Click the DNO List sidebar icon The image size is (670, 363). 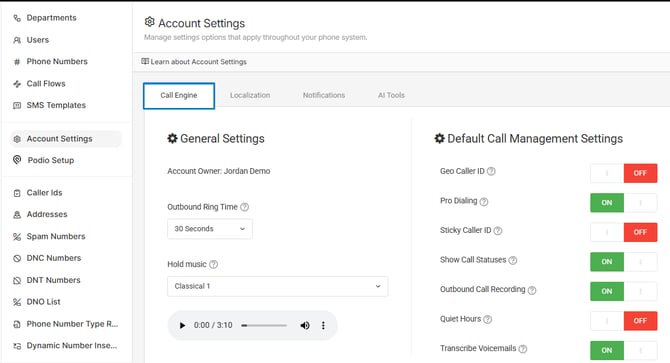17,302
